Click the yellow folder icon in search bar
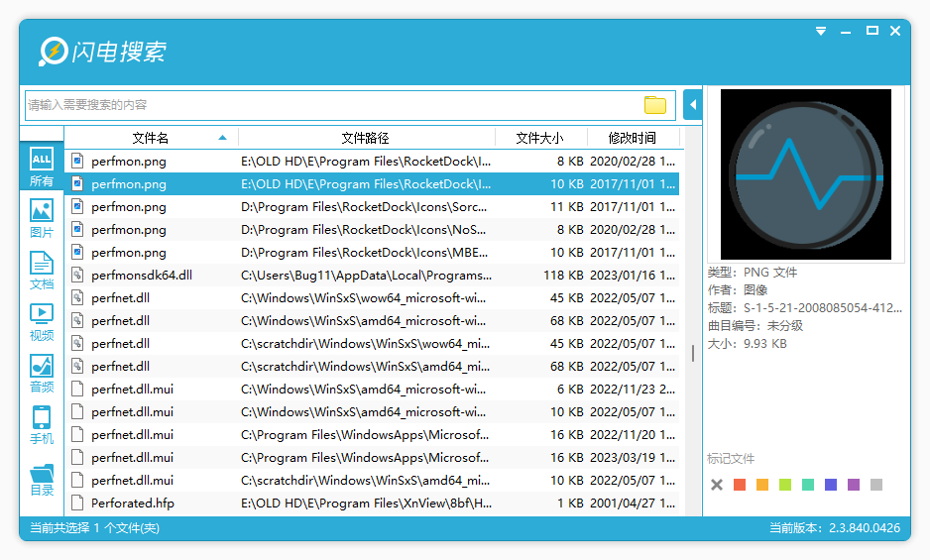930x560 pixels. 654,105
